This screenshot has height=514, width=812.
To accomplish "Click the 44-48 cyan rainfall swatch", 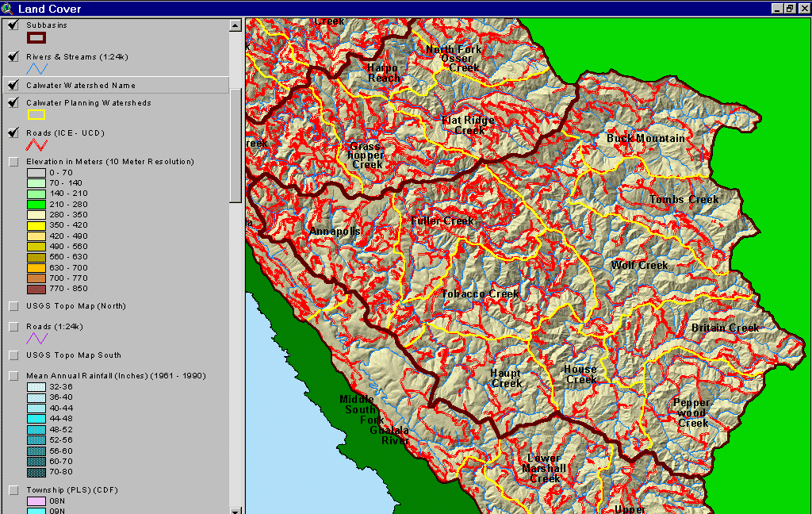I will point(36,419).
